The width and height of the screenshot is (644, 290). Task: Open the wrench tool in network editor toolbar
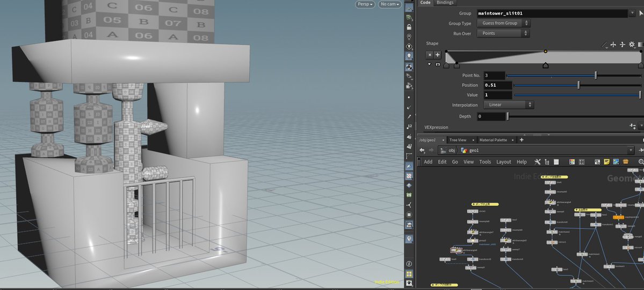537,162
